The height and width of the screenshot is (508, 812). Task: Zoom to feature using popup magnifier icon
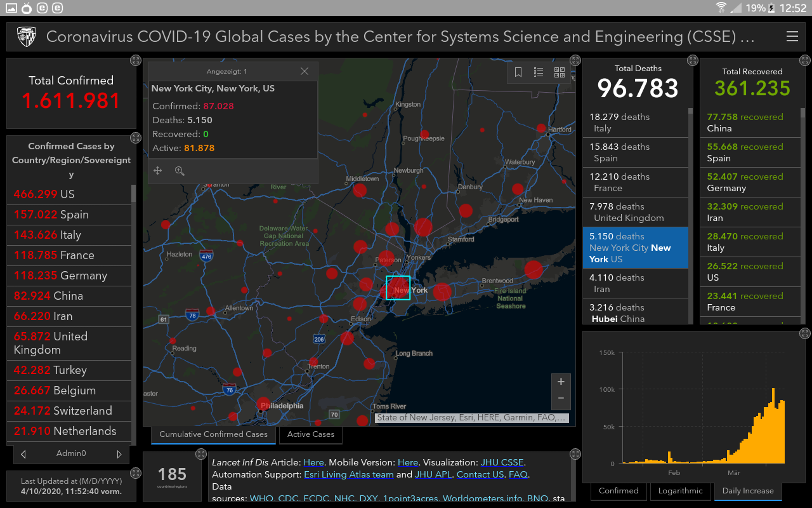point(180,171)
